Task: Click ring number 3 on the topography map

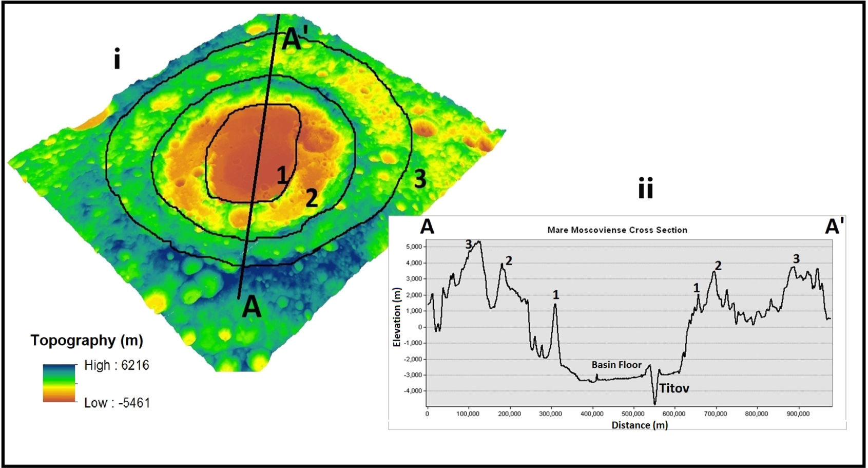Action: coord(420,179)
